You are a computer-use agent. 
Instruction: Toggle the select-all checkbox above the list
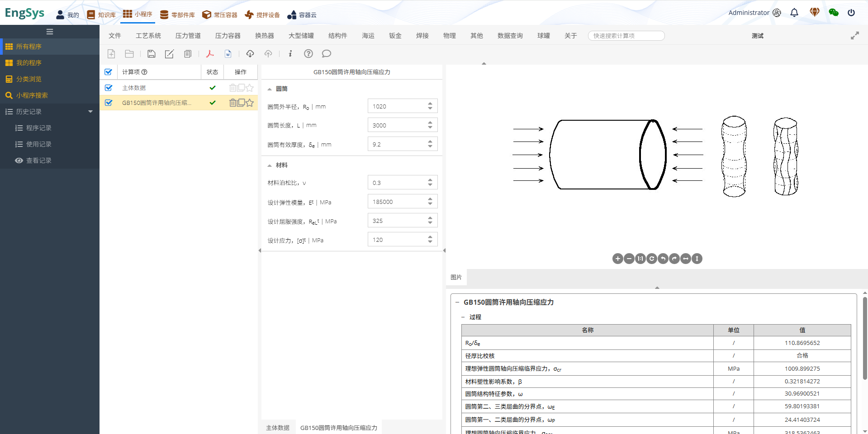point(109,71)
